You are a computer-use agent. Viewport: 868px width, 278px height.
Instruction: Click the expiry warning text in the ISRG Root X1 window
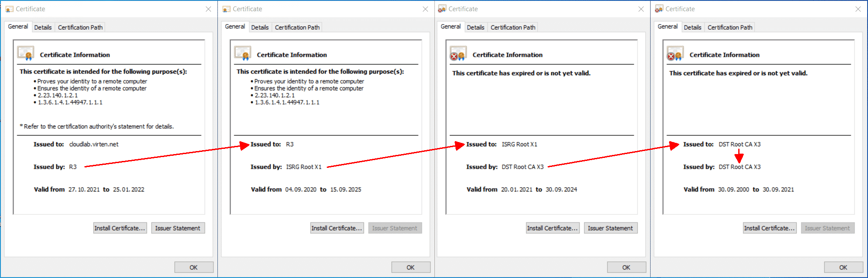point(521,73)
